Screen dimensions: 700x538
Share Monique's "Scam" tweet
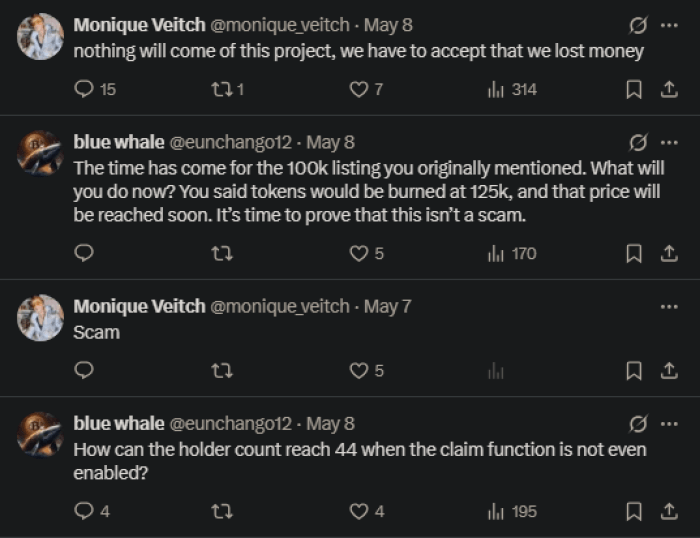(x=668, y=371)
